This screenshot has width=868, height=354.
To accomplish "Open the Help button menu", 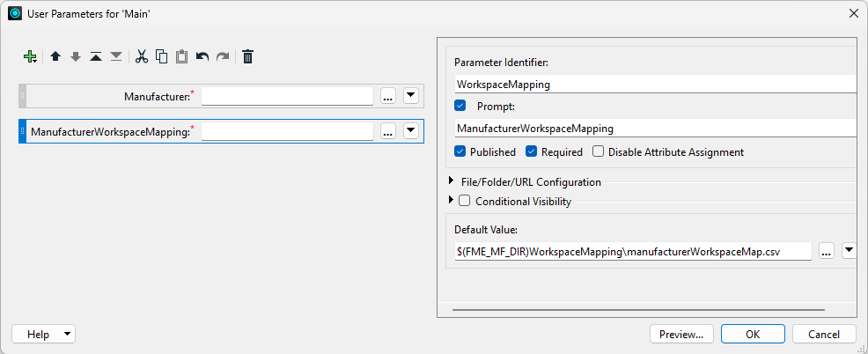I will coord(43,335).
